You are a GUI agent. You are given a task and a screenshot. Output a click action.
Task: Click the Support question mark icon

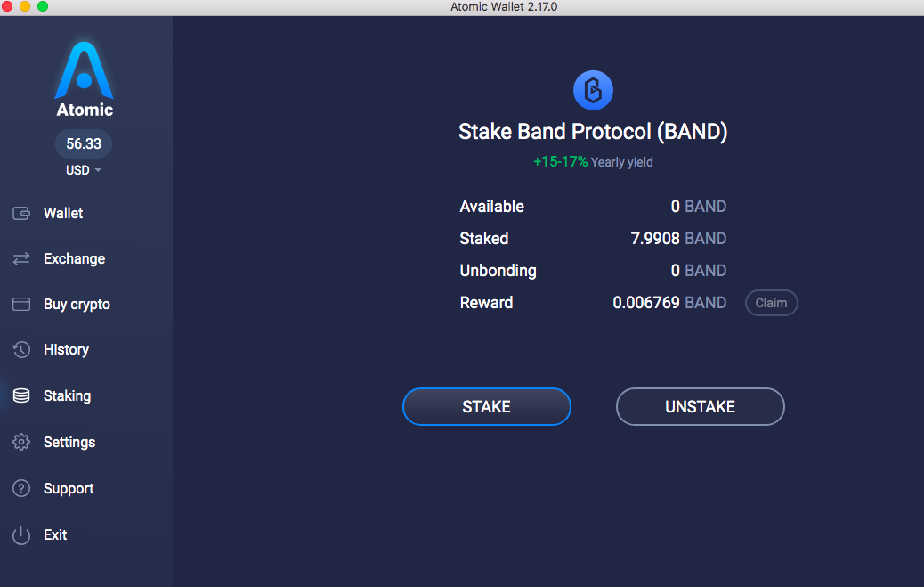(x=21, y=488)
